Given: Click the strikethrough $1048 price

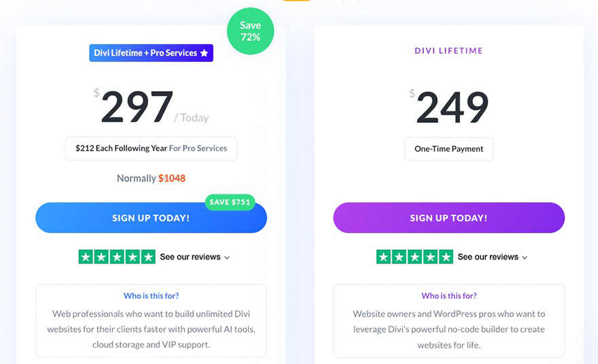Looking at the screenshot, I should [172, 178].
